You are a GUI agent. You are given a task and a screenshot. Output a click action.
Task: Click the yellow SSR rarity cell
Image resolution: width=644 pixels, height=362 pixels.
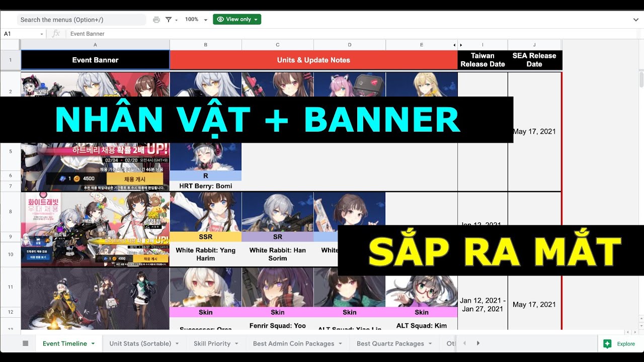[x=206, y=237]
